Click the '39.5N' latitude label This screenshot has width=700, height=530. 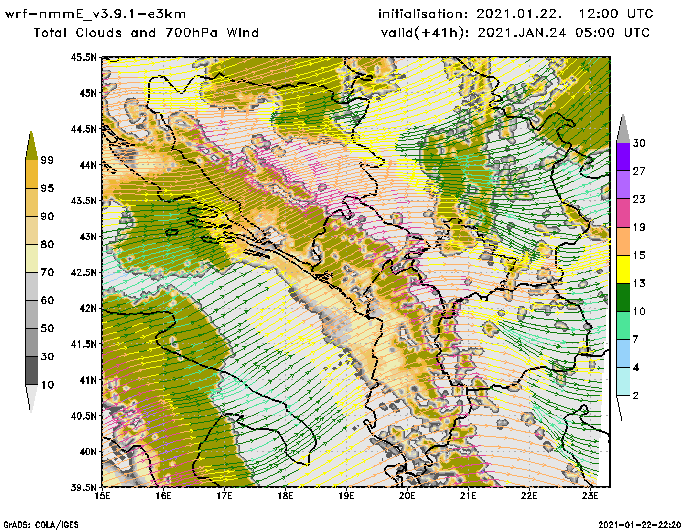coord(84,487)
